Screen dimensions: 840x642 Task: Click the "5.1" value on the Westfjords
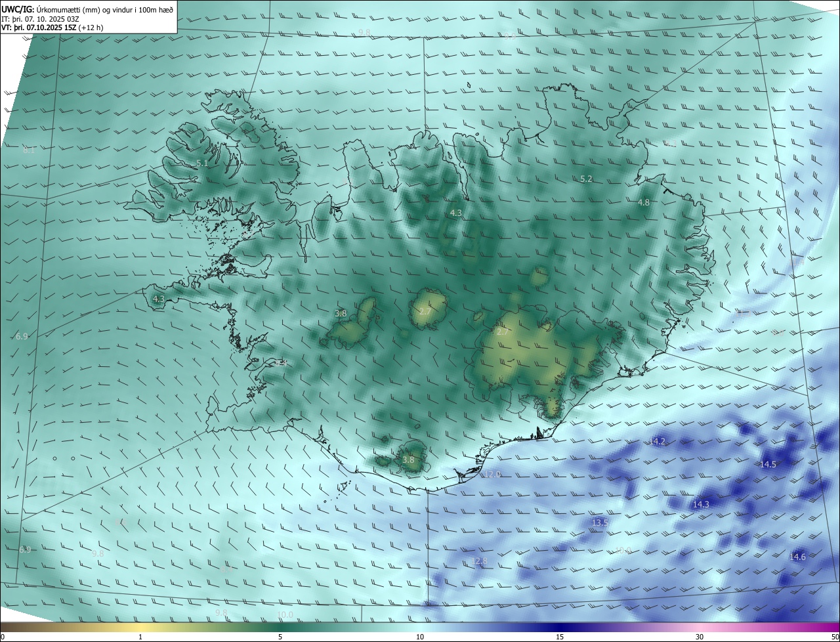[x=202, y=163]
